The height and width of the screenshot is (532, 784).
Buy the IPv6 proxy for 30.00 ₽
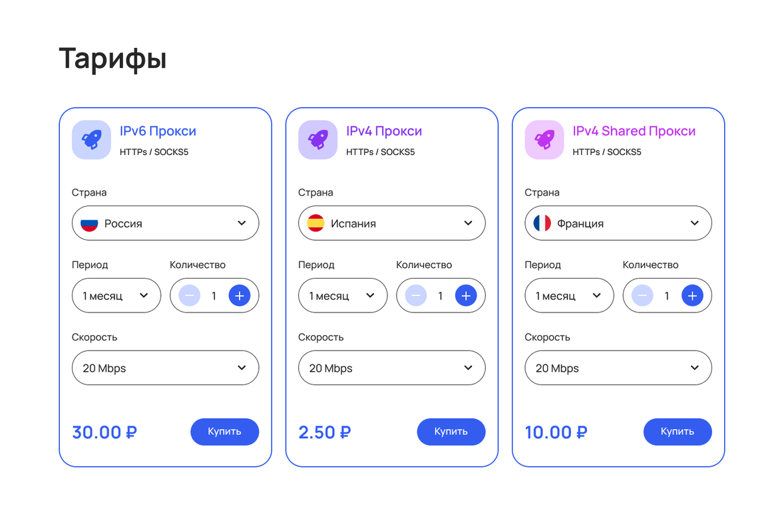pyautogui.click(x=224, y=432)
